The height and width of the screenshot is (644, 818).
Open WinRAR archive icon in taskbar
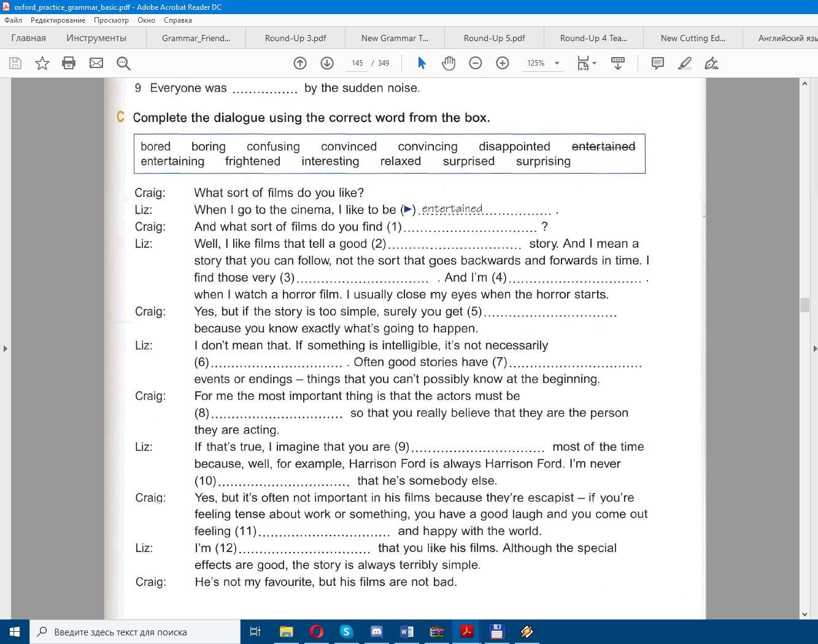click(x=437, y=632)
